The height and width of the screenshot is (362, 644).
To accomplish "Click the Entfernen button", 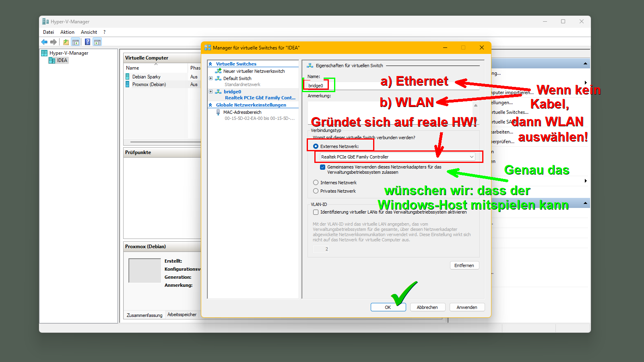I will tap(464, 265).
